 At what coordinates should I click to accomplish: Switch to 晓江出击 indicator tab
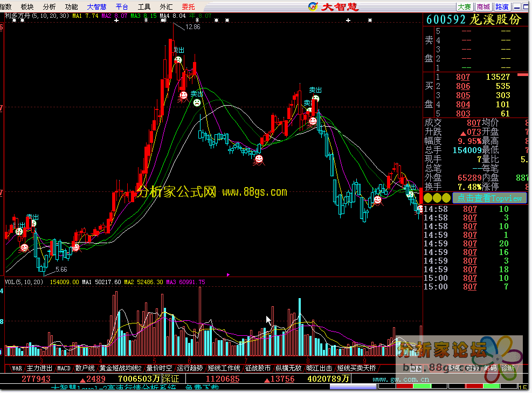point(319,368)
